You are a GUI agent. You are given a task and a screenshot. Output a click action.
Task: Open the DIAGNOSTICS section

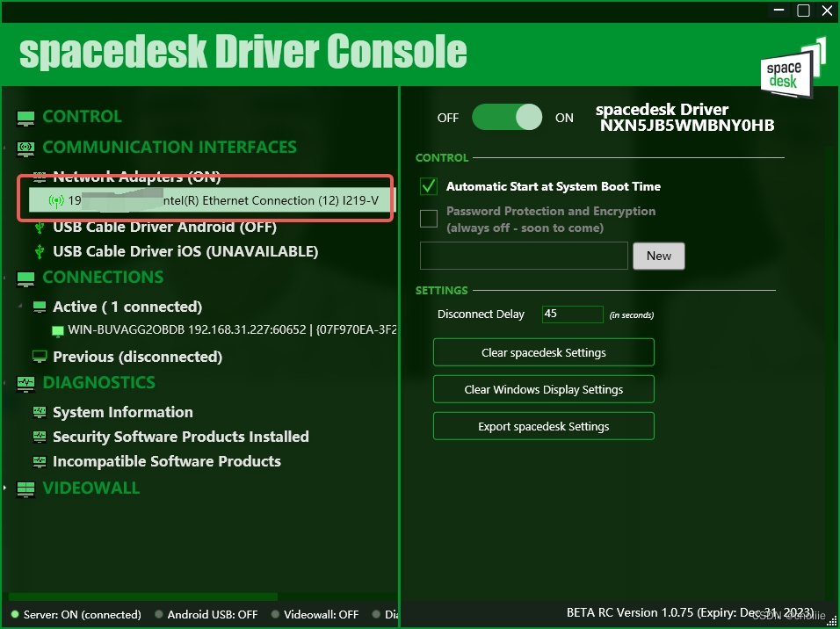[98, 383]
